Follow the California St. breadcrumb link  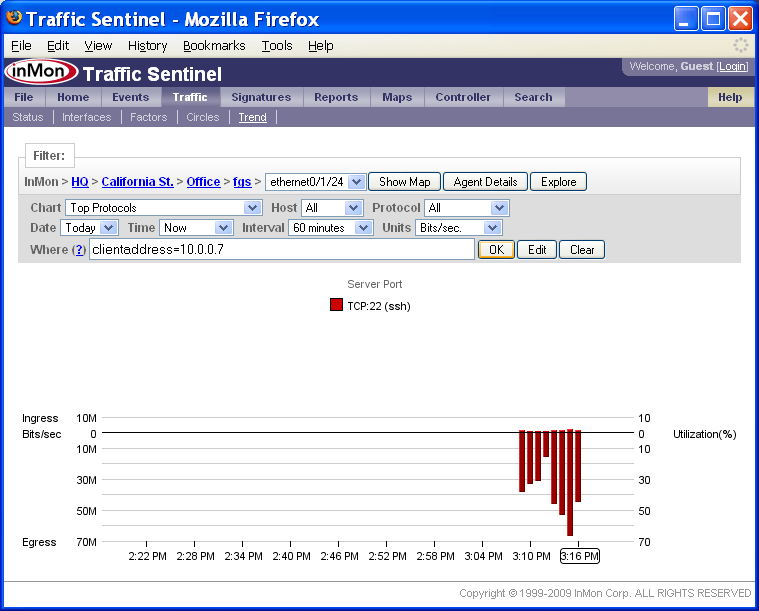(137, 182)
